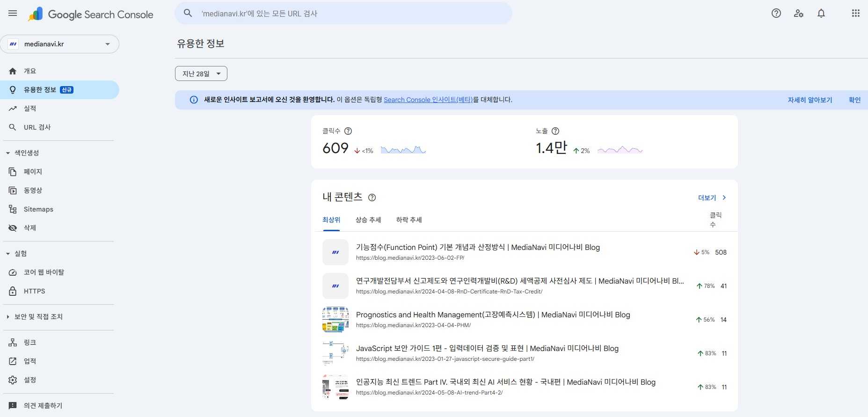The width and height of the screenshot is (868, 417).
Task: Click the help icon next to 클릭수
Action: [348, 131]
